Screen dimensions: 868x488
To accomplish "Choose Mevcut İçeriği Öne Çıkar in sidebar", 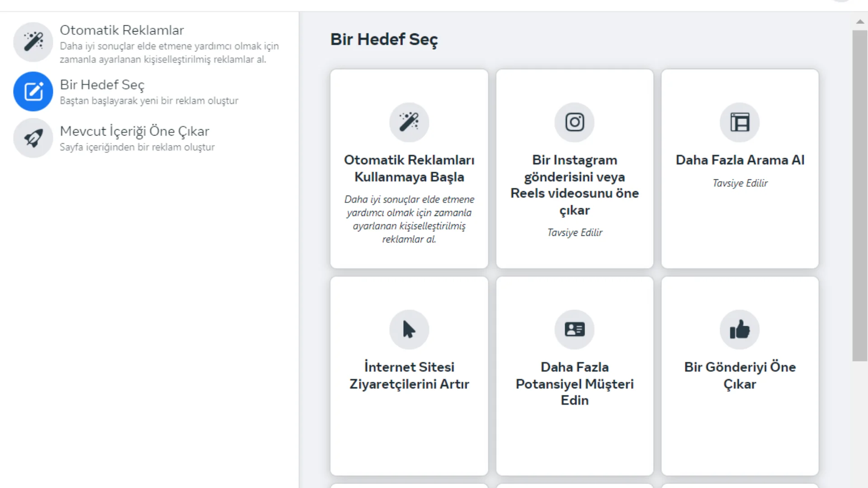I will point(135,131).
